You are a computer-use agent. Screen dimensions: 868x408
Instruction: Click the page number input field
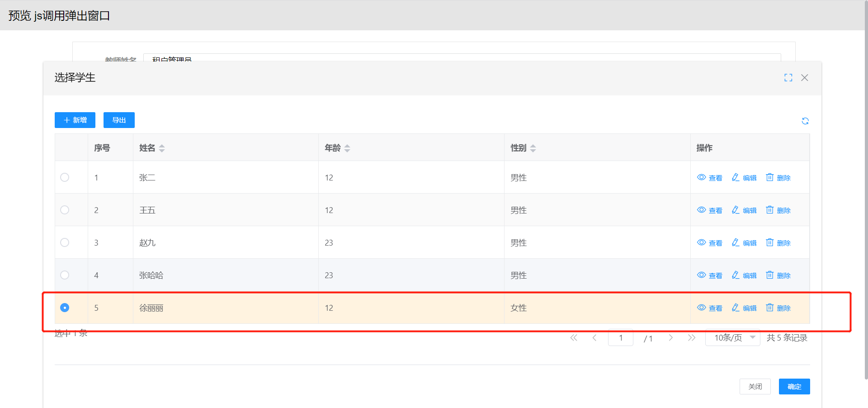point(620,338)
